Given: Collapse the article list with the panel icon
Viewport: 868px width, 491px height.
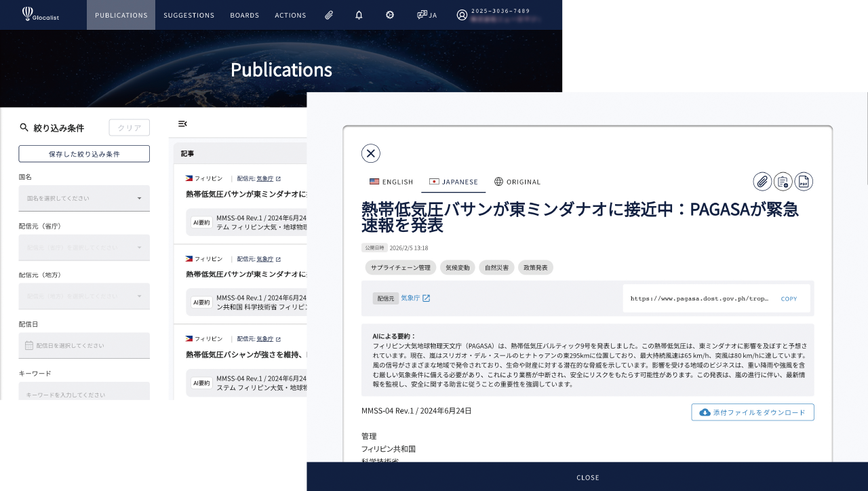Looking at the screenshot, I should click(x=182, y=123).
